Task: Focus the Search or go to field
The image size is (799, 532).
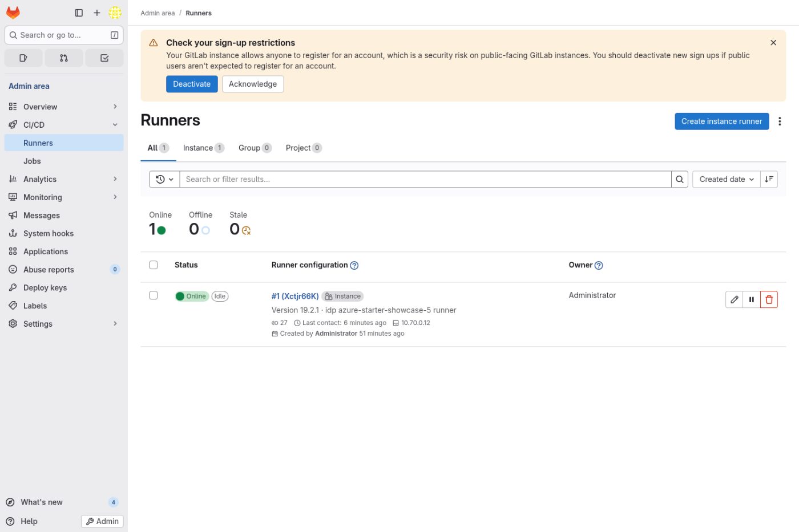Action: [64, 35]
